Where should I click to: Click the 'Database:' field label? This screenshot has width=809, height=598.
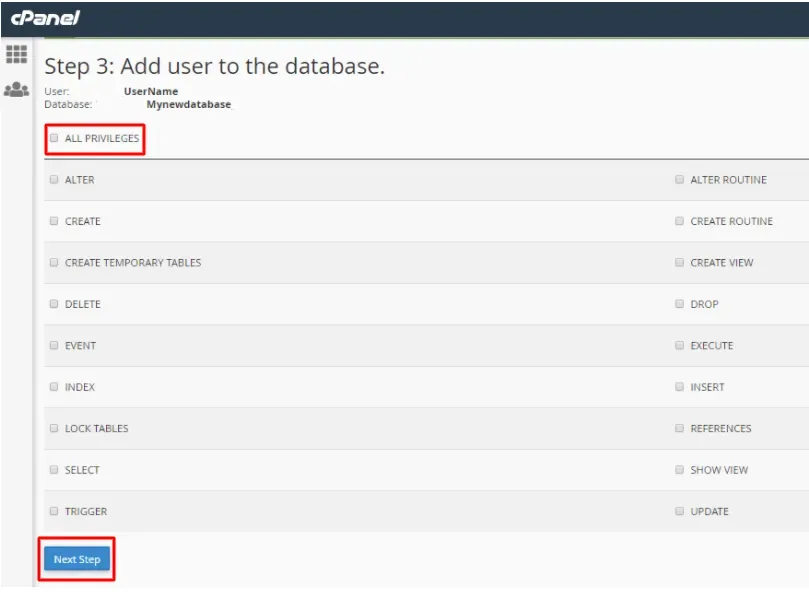(x=68, y=104)
